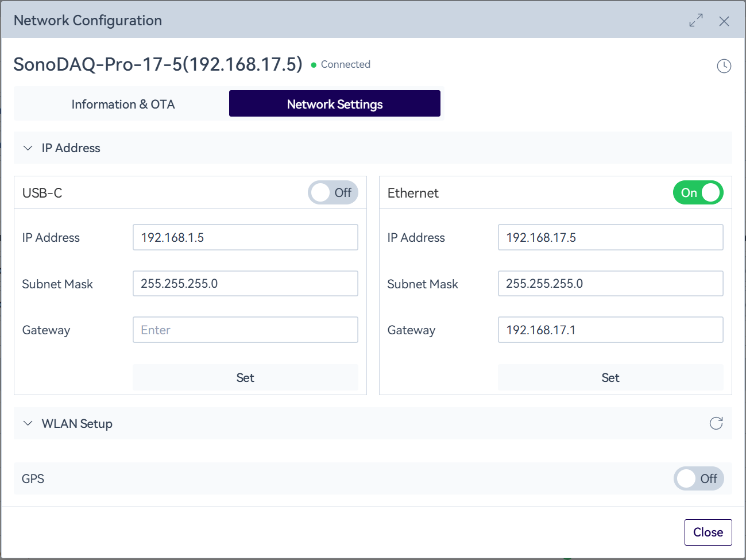Click the USB-C Subnet Mask field
The width and height of the screenshot is (746, 560).
coord(245,284)
